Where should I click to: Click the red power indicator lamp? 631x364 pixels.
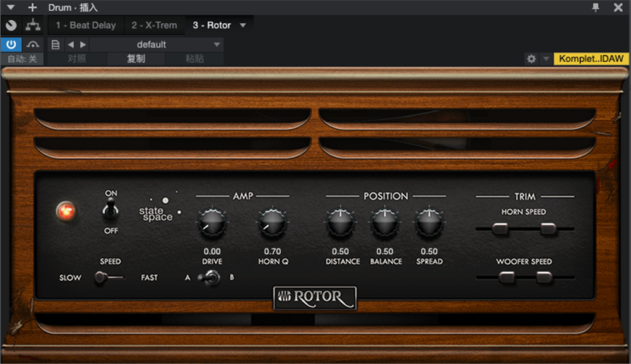pos(66,211)
